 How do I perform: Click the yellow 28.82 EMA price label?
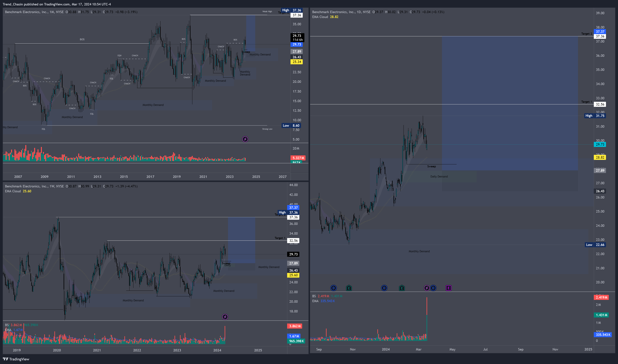pyautogui.click(x=600, y=157)
